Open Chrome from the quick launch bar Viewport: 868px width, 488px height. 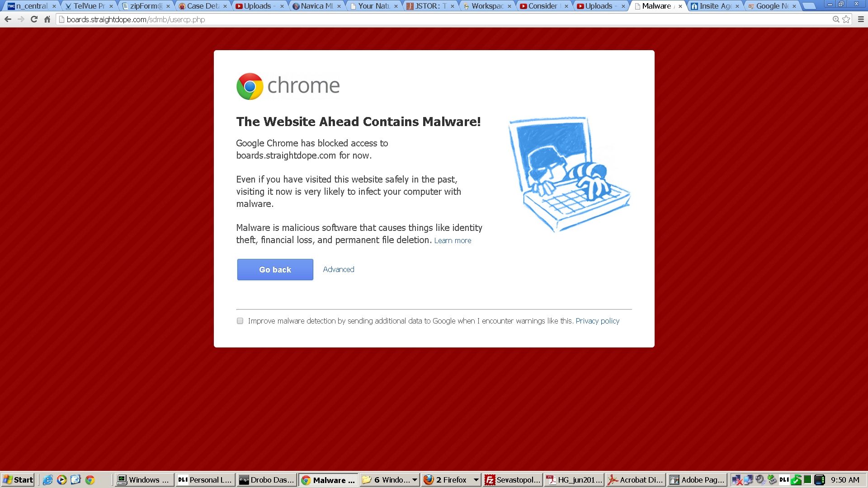90,480
